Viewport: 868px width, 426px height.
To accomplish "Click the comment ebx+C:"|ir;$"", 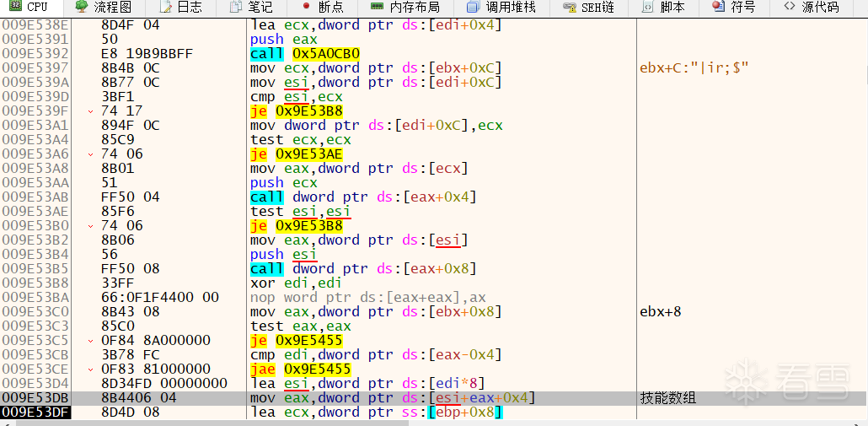I will [x=694, y=67].
